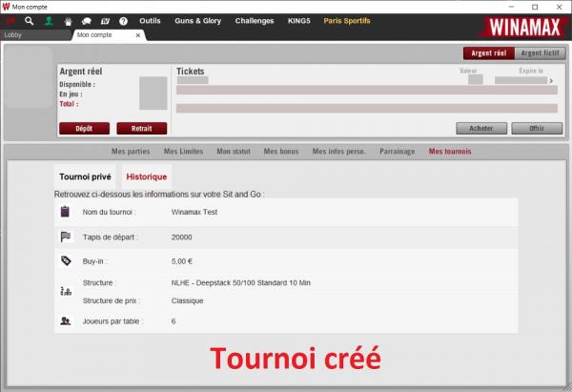Close the Mon compte tab

tap(138, 35)
